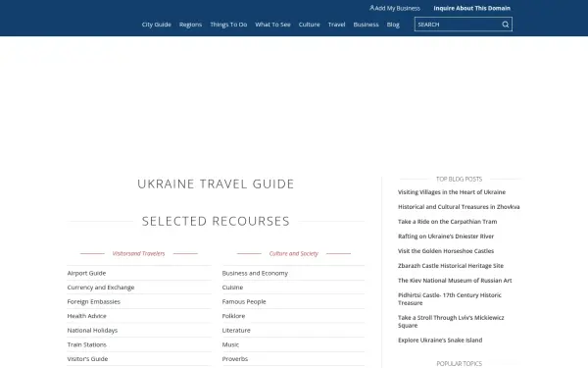
Task: Read Visiting Villages in the Heart of Ukraine
Action: (x=452, y=192)
